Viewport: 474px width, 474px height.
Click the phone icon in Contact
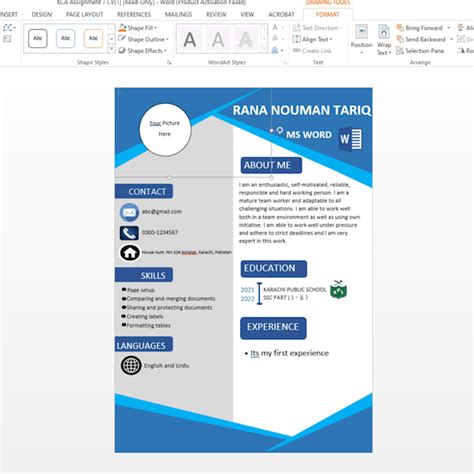click(x=129, y=233)
